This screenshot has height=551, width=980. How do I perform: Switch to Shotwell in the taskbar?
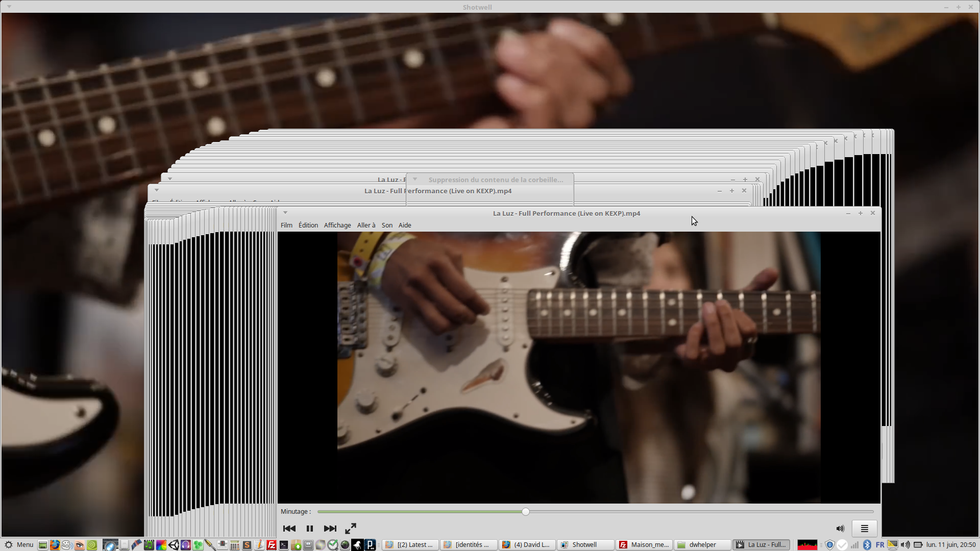click(585, 544)
